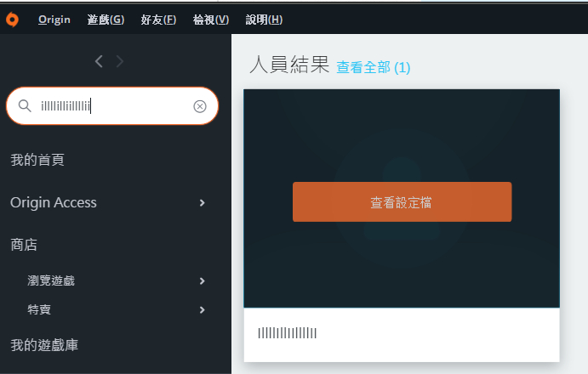
Task: Click the magnifier search icon
Action: 25,106
